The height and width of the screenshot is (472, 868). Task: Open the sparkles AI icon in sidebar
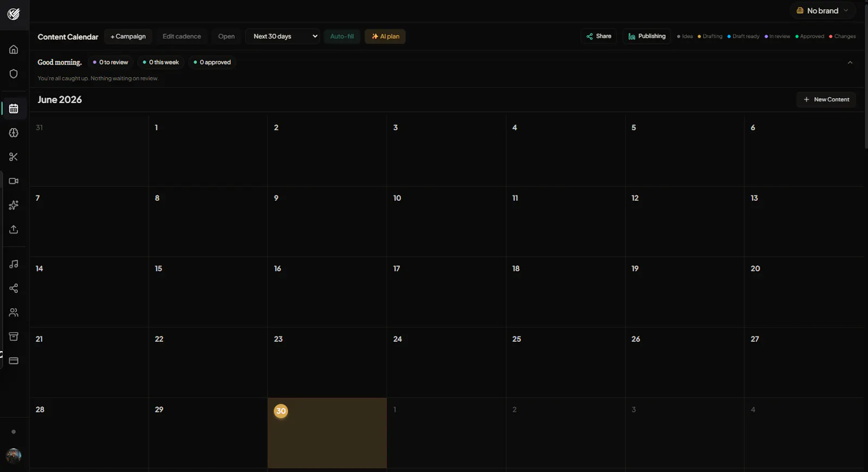click(x=14, y=205)
